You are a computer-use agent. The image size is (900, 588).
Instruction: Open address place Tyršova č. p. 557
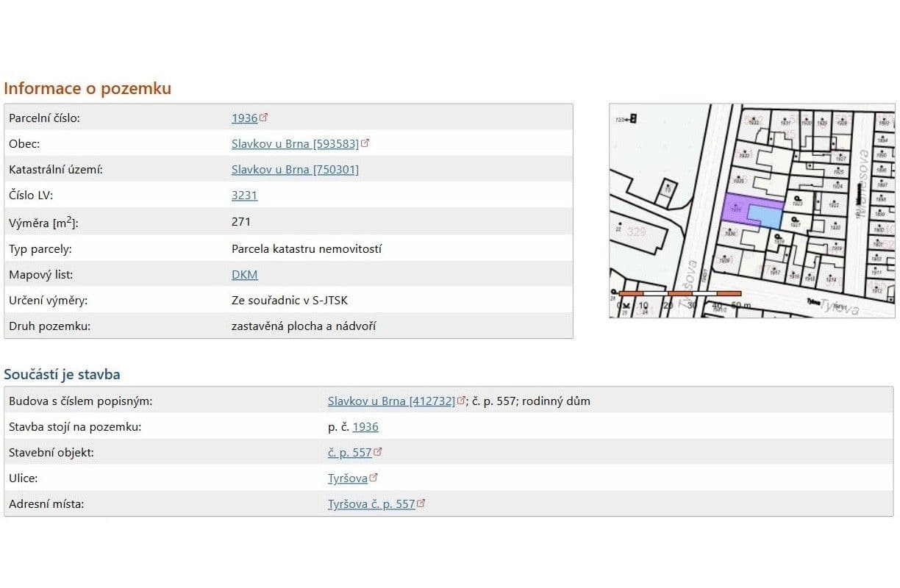tap(371, 504)
